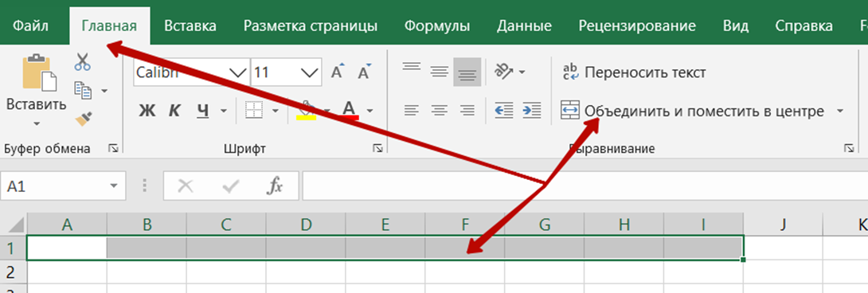
Task: Click Переносить текст wrap text button
Action: point(634,72)
